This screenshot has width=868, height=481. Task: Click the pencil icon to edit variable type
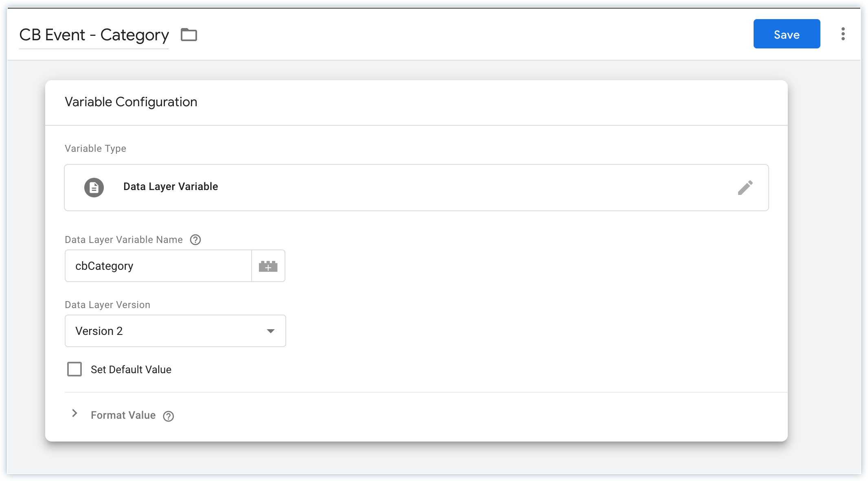pyautogui.click(x=745, y=188)
